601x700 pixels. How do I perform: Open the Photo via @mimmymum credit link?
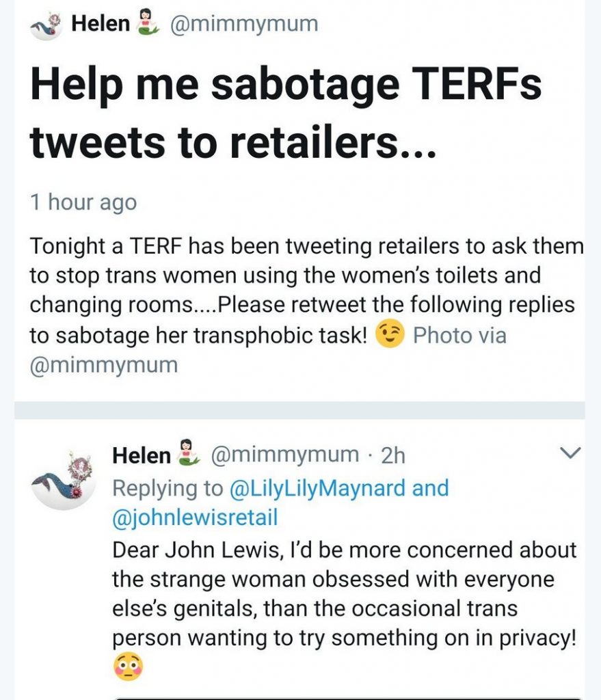pos(104,364)
